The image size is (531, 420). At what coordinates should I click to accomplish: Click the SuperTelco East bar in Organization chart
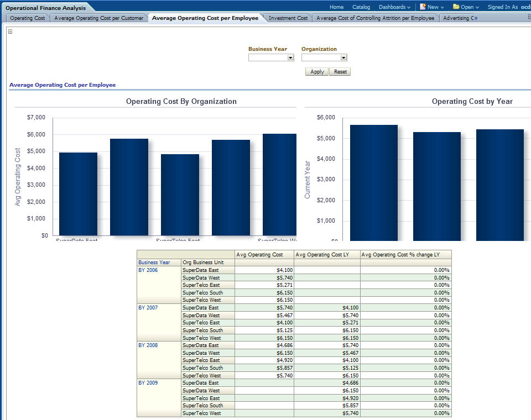click(180, 195)
